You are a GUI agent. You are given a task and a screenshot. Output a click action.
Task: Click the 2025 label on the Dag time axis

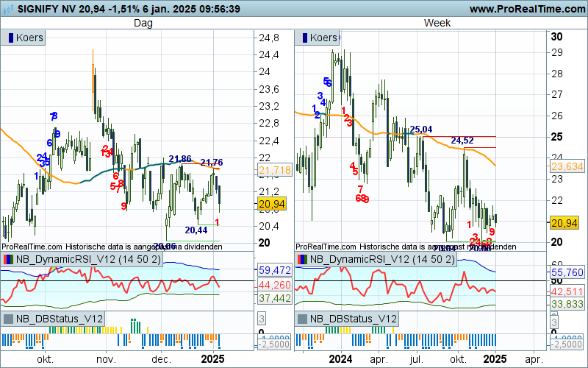pos(213,359)
